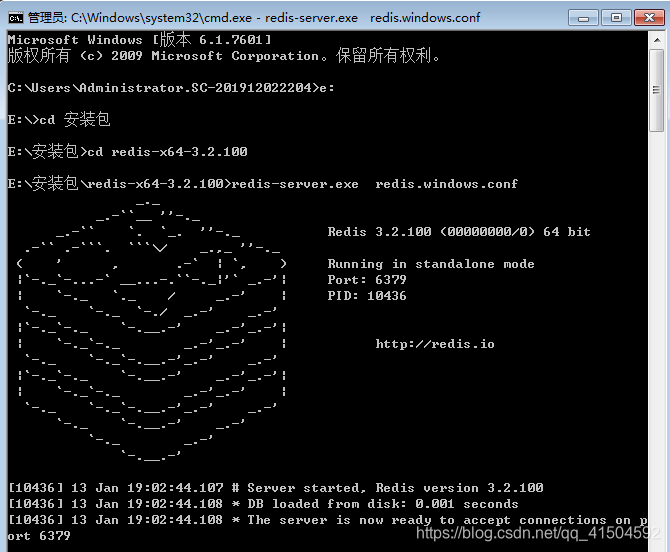
Task: Click 'Running in standalone mode' text
Action: pos(431,264)
